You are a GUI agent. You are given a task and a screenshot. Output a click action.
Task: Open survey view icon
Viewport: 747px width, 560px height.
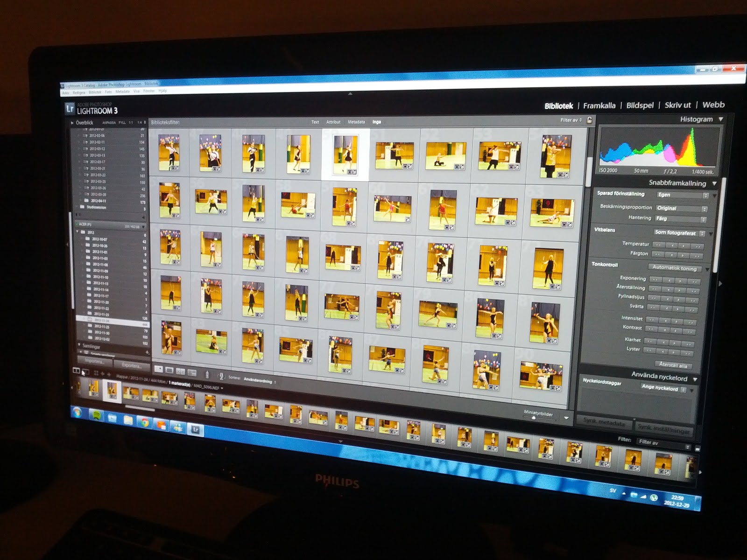pyautogui.click(x=192, y=372)
